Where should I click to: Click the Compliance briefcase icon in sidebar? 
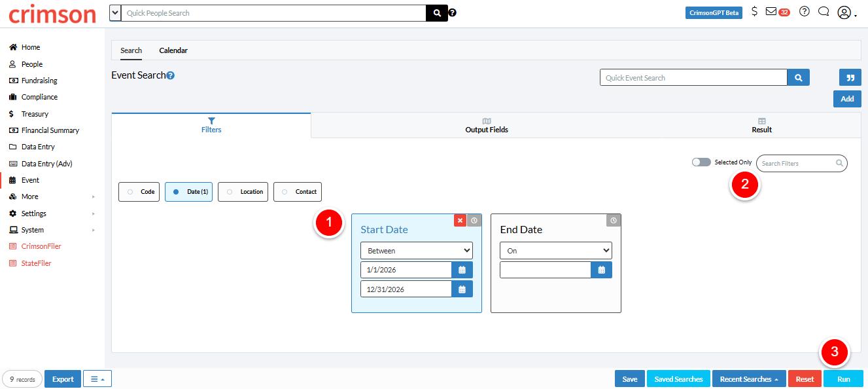pyautogui.click(x=12, y=97)
